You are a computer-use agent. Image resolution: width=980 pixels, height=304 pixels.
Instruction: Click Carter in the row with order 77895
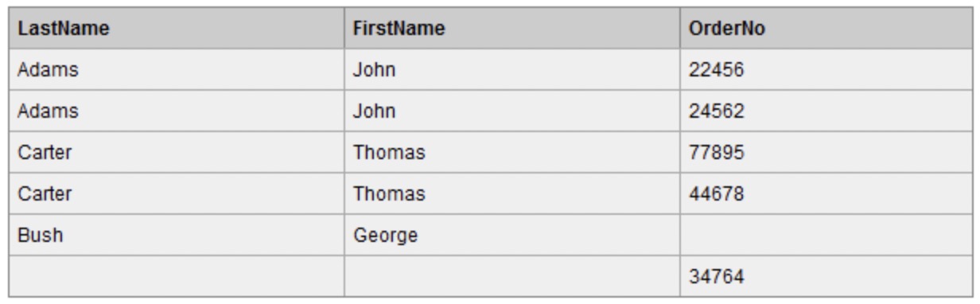176,153
